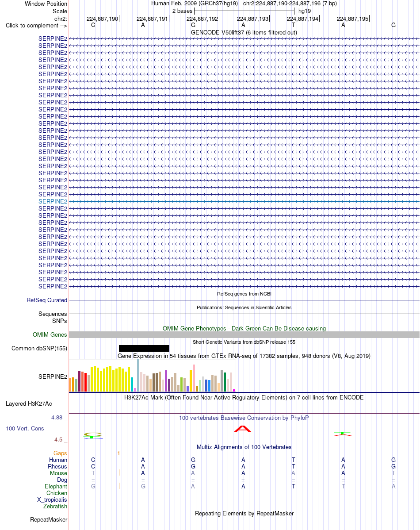Click base C in the sequence ruler row
The image size is (420, 530).
pos(93,25)
